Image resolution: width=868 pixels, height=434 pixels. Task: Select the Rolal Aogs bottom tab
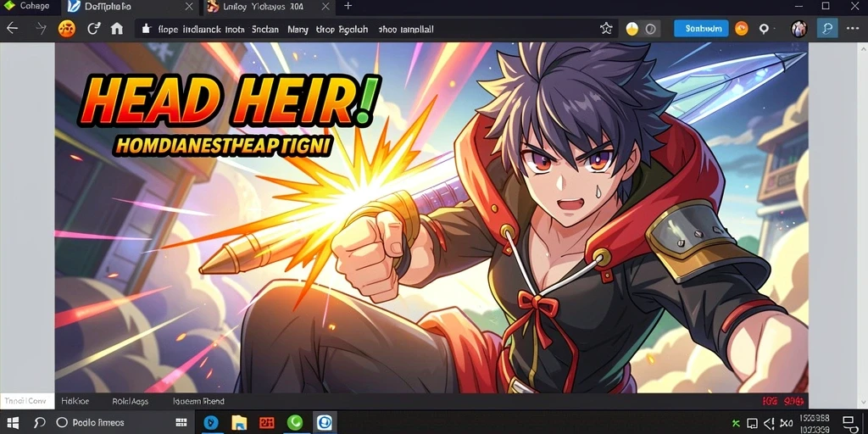[x=130, y=401]
